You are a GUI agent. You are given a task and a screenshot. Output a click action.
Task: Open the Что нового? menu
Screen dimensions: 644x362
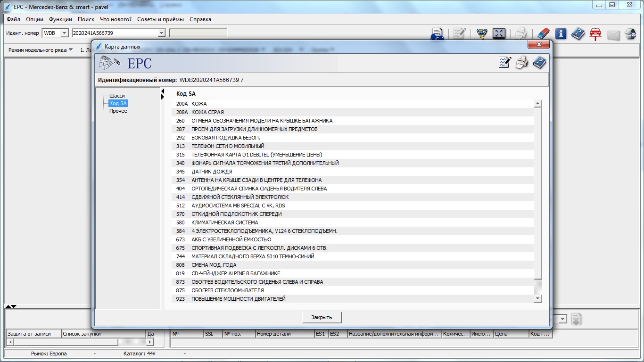pyautogui.click(x=116, y=19)
